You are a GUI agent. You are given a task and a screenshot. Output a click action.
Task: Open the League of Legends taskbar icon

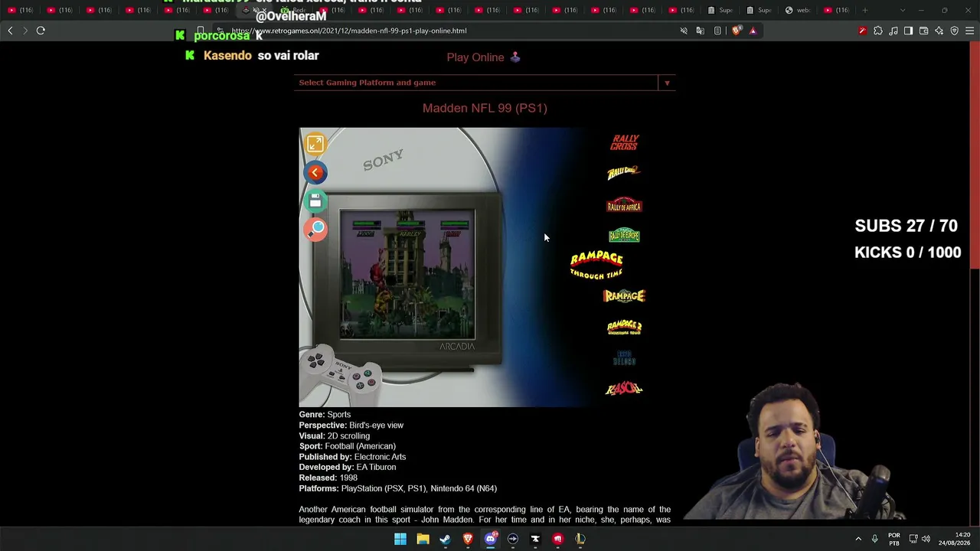coord(580,539)
